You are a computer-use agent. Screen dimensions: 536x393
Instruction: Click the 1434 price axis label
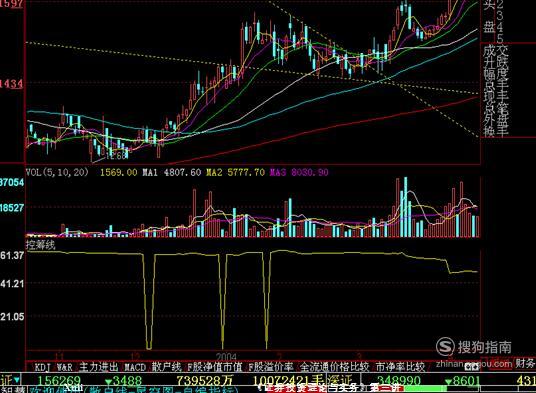tap(11, 83)
